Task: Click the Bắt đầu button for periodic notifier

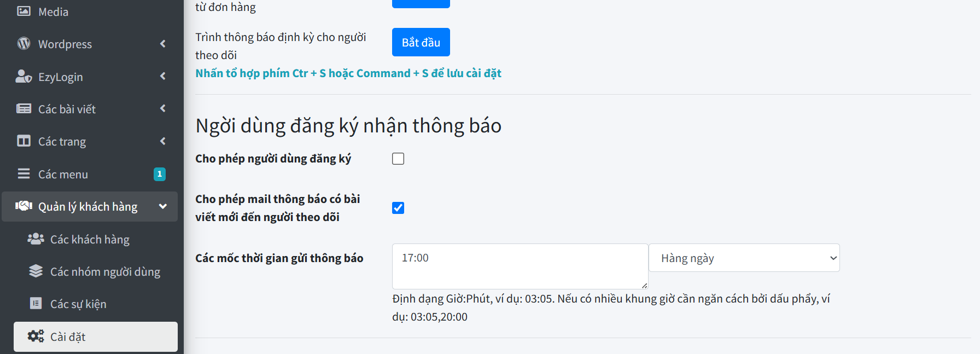Action: (421, 42)
